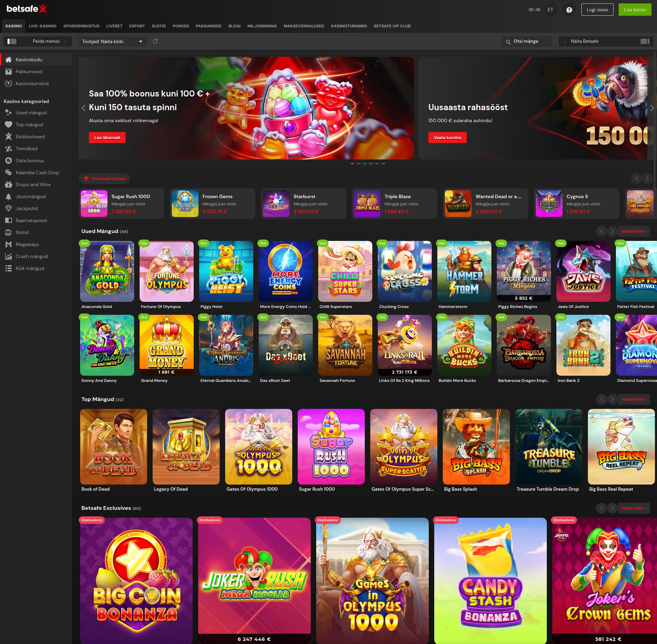The image size is (657, 644).
Task: Go to next hero banner slide arrow
Action: point(652,108)
